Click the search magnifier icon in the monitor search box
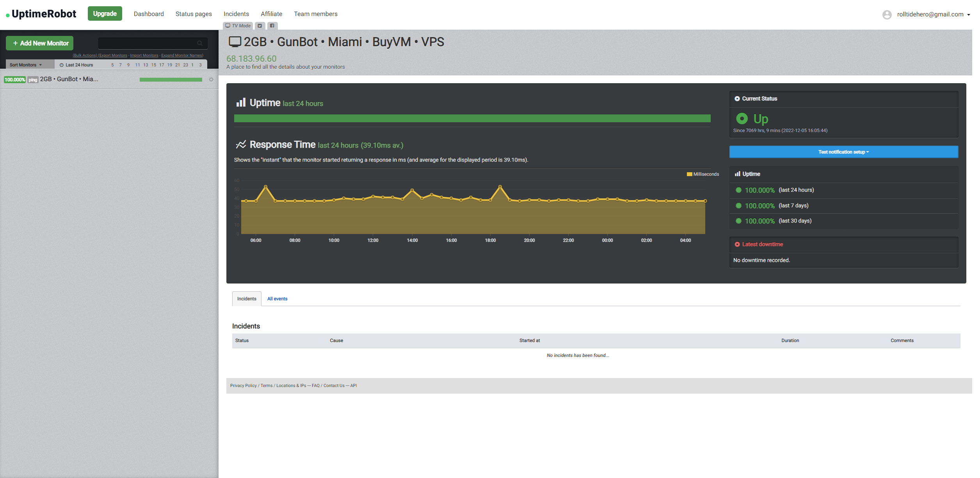The width and height of the screenshot is (980, 478). tap(200, 43)
